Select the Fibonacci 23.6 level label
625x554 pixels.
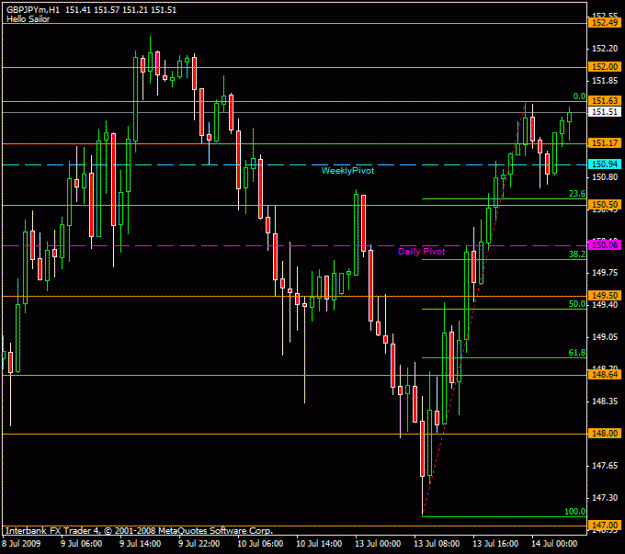(x=577, y=194)
